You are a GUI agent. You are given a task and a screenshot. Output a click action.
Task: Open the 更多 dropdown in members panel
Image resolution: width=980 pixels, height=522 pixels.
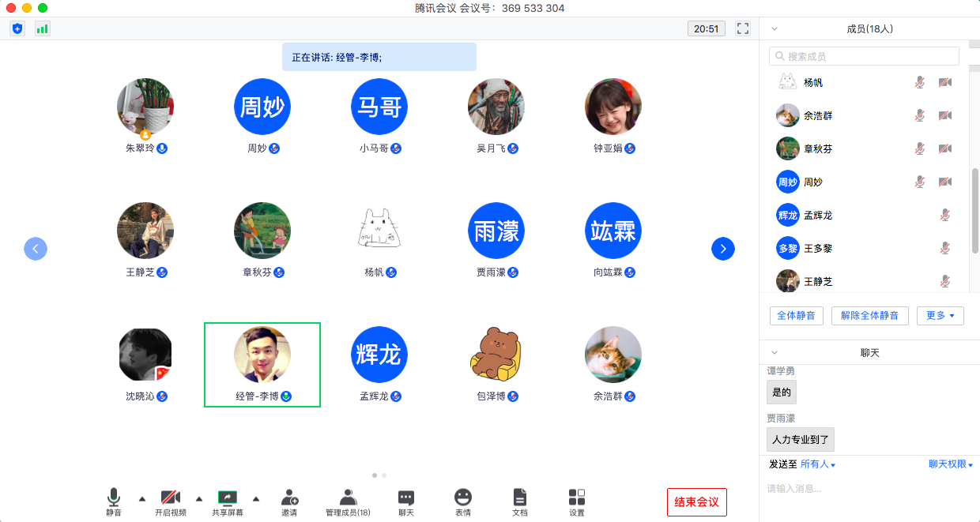click(940, 316)
